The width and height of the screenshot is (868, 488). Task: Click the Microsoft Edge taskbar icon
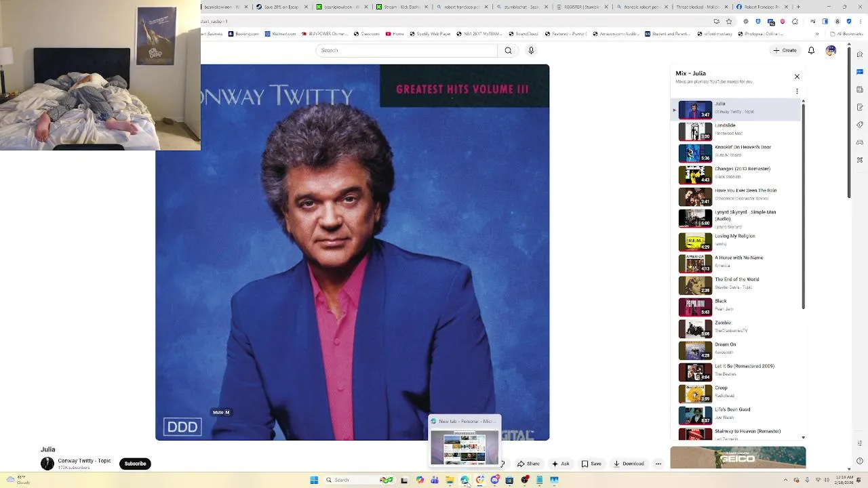pyautogui.click(x=465, y=480)
